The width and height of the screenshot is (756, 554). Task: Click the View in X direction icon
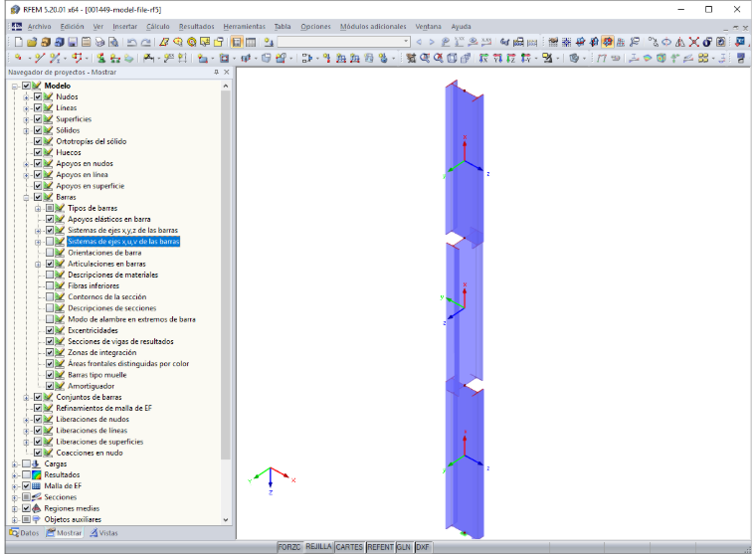(483, 58)
